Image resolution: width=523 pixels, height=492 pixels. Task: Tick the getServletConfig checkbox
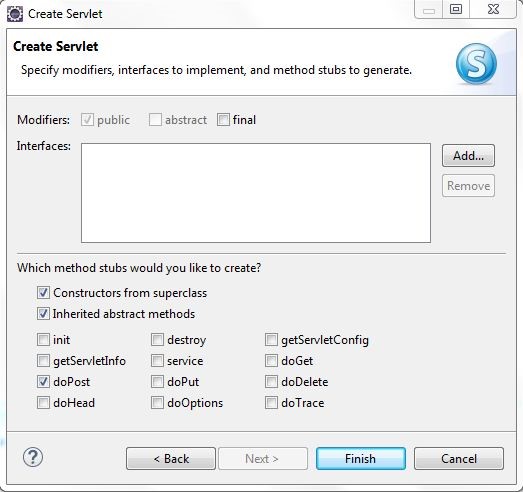[272, 340]
